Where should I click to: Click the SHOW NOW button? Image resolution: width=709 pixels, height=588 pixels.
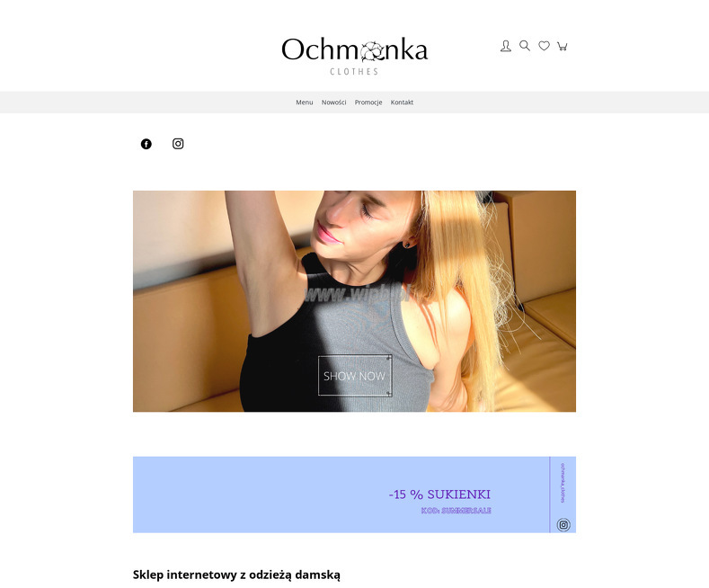355,376
